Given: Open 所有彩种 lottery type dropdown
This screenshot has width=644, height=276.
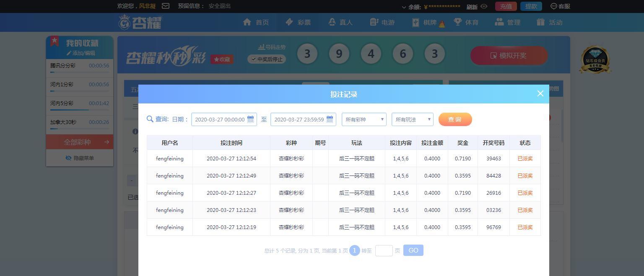Looking at the screenshot, I should [x=364, y=119].
